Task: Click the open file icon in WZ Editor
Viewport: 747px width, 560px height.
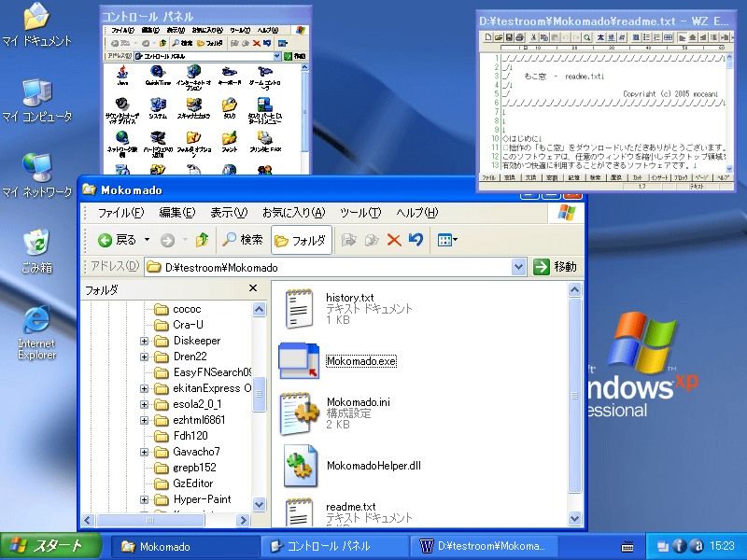Action: (499, 37)
